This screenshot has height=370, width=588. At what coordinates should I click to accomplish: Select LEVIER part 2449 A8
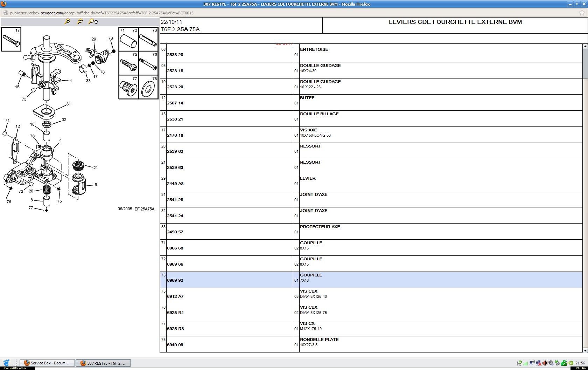pyautogui.click(x=175, y=184)
